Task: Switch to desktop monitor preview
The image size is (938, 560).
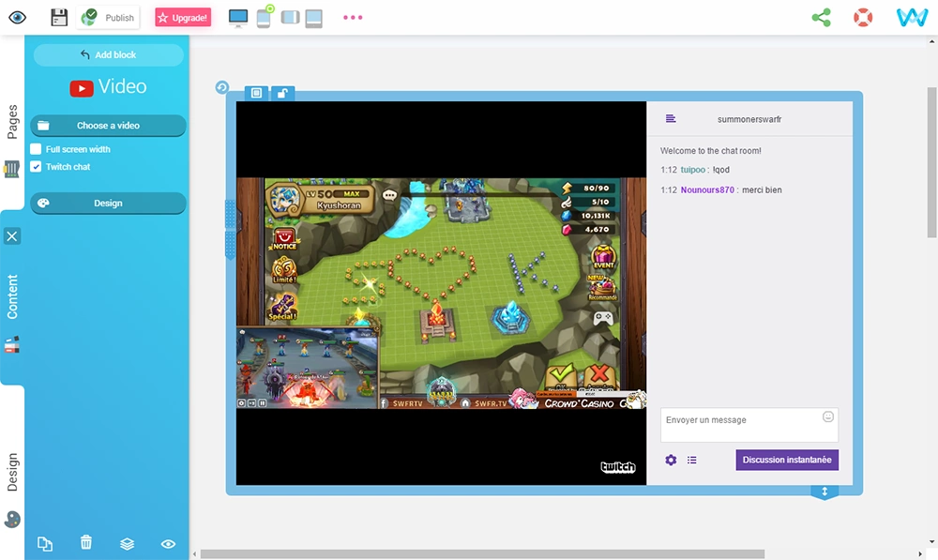Action: click(x=238, y=18)
